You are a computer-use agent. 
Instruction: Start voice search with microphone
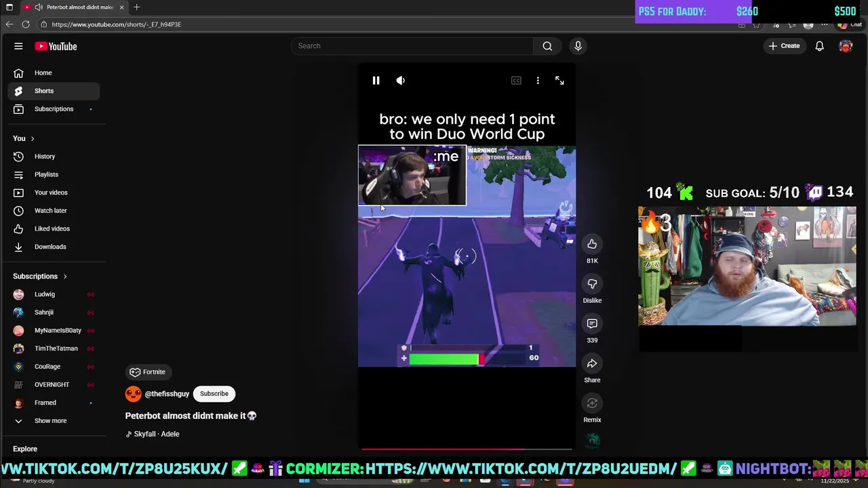click(x=578, y=46)
